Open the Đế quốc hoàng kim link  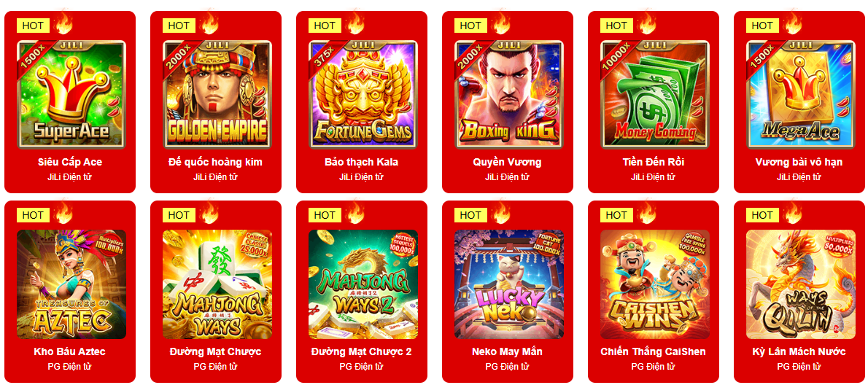215,162
